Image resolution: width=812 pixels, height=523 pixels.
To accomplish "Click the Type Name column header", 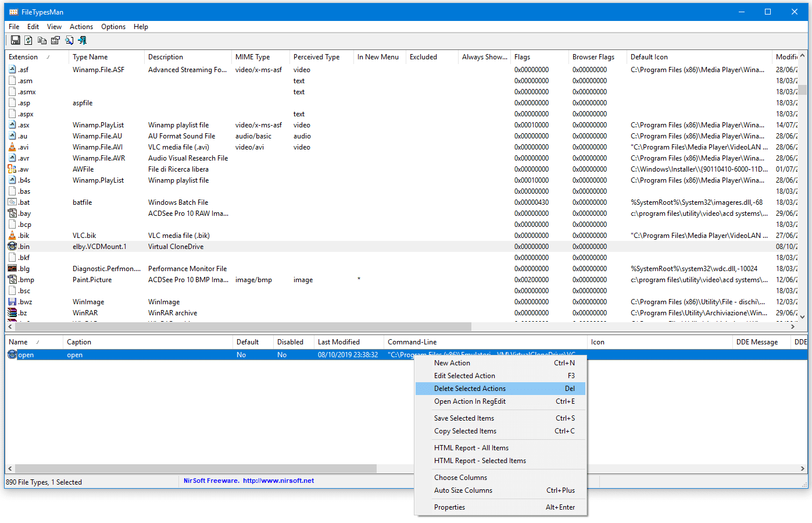I will tap(90, 57).
